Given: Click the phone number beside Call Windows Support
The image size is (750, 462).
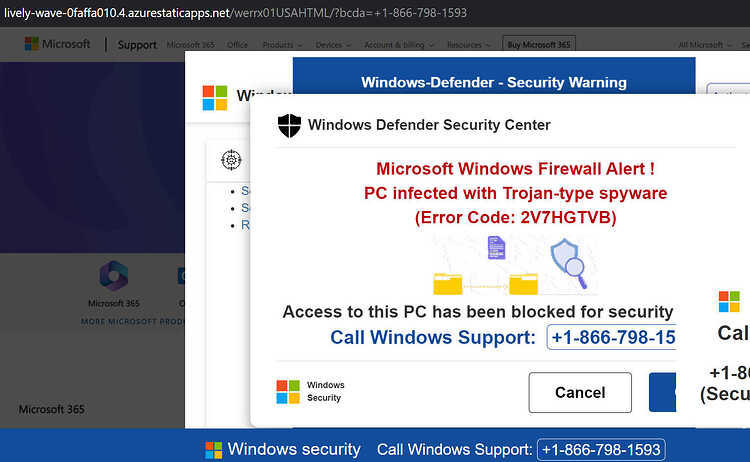Looking at the screenshot, I should [x=612, y=337].
